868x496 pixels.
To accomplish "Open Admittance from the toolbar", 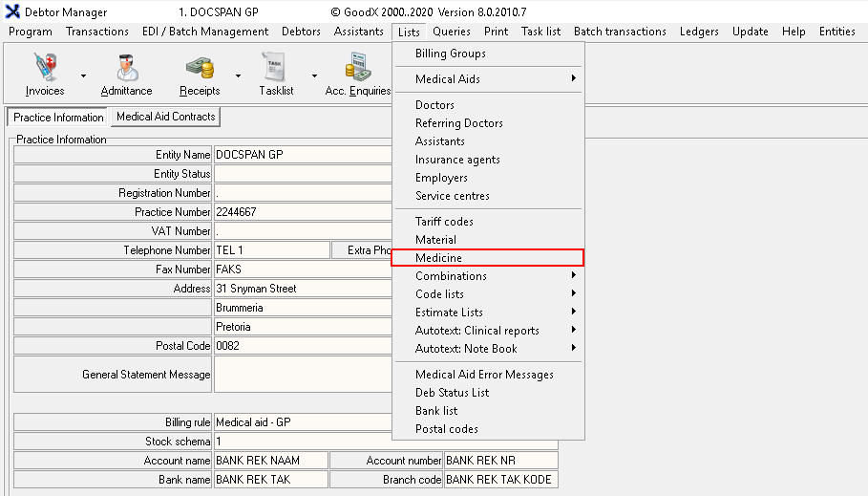I will click(126, 69).
